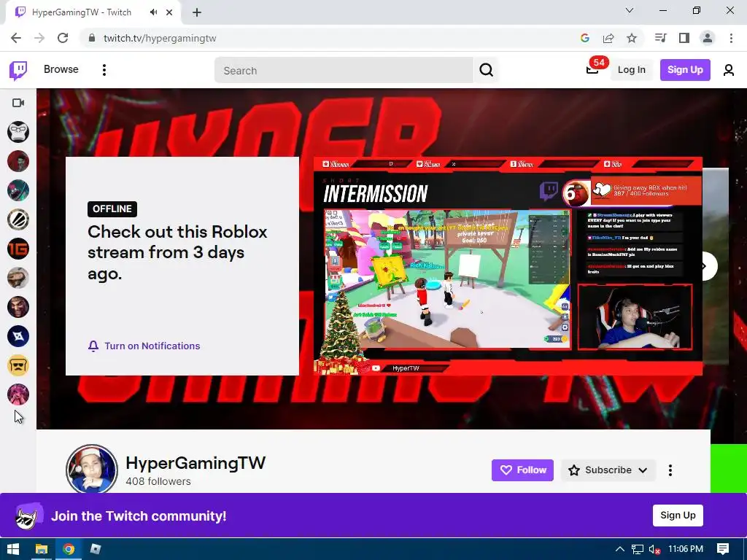Open File Explorer from the taskbar
Screen dimensions: 747x560
click(42, 549)
